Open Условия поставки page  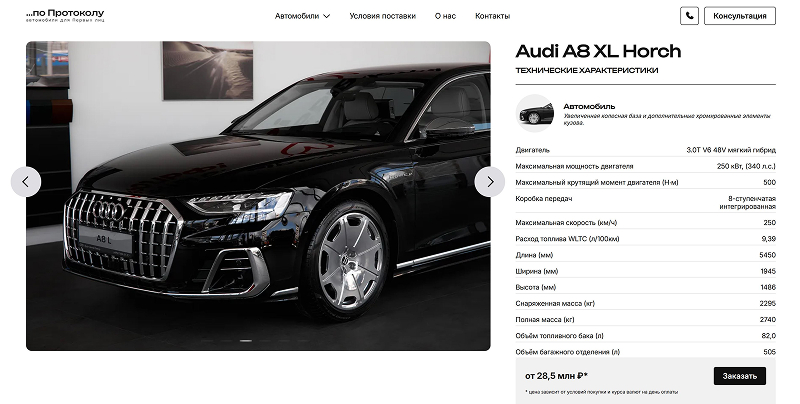(x=382, y=16)
